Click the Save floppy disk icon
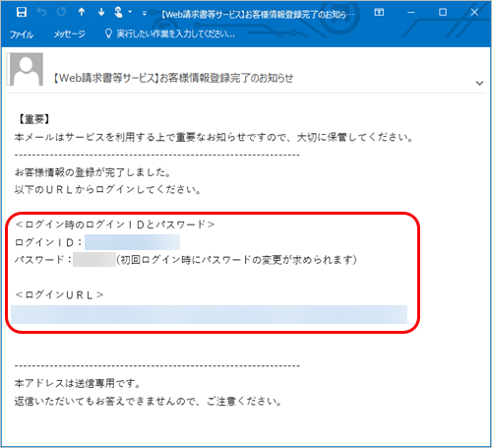Screen dimensions: 492x448 (22, 13)
